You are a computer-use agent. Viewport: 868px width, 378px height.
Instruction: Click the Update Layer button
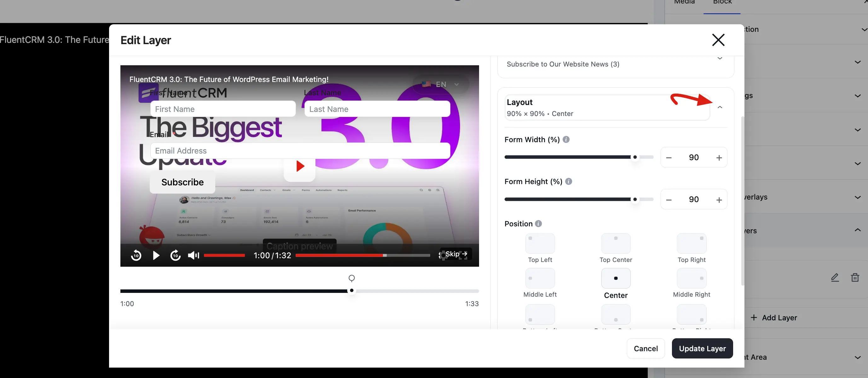702,348
